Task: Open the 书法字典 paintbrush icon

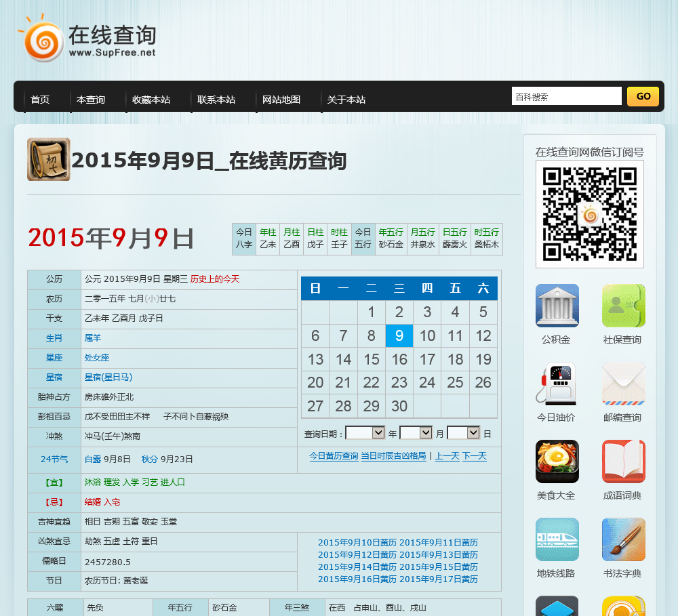Action: point(623,539)
